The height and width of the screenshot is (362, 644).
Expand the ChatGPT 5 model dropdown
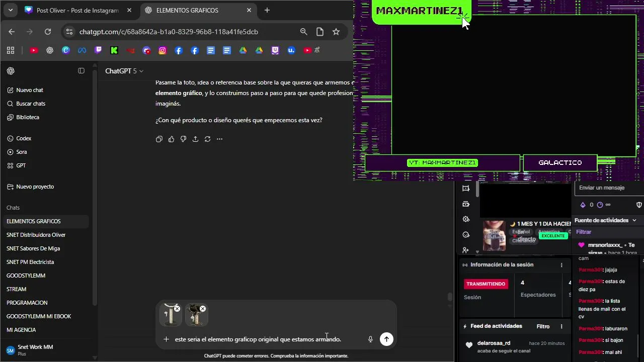click(x=124, y=71)
